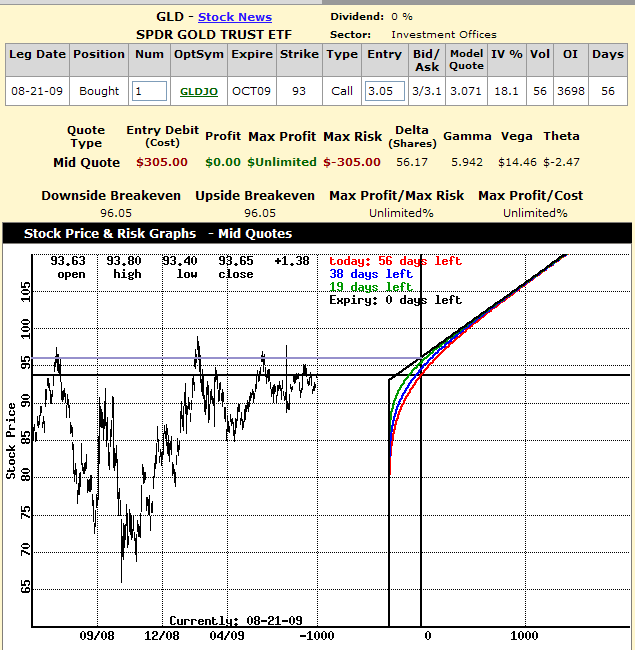Click the 93.80 high price label
Viewport: 635px width, 650px height.
click(x=124, y=261)
